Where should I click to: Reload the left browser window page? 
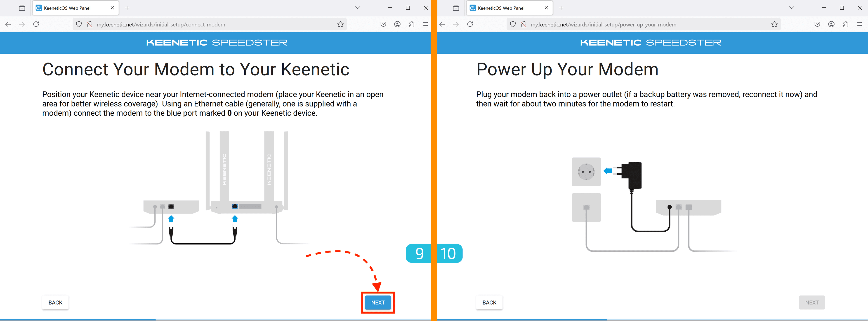(x=36, y=24)
